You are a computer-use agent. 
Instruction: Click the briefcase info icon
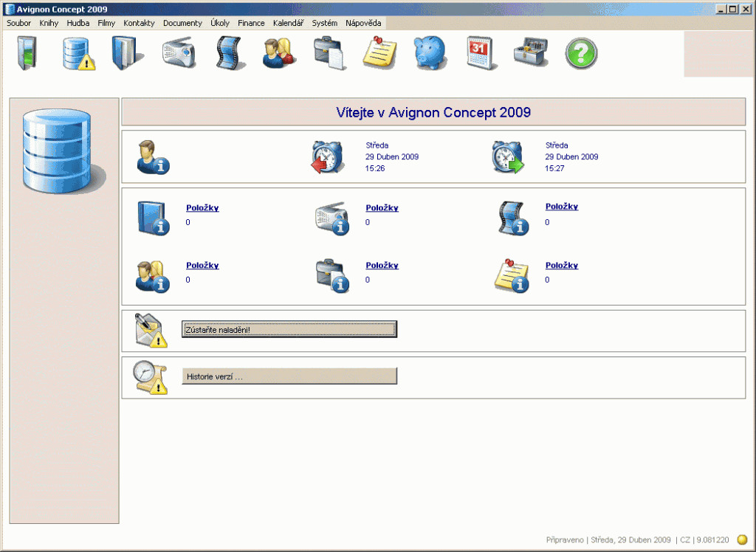[x=332, y=276]
